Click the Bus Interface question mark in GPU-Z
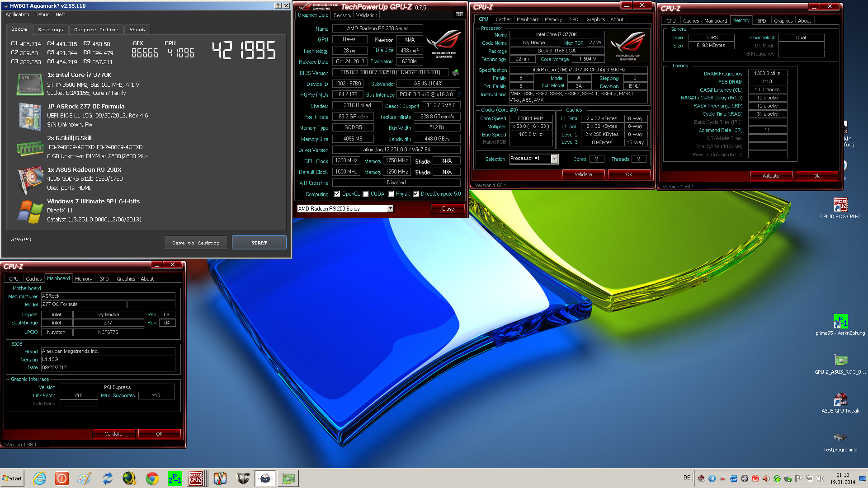This screenshot has height=488, width=868. (x=459, y=94)
